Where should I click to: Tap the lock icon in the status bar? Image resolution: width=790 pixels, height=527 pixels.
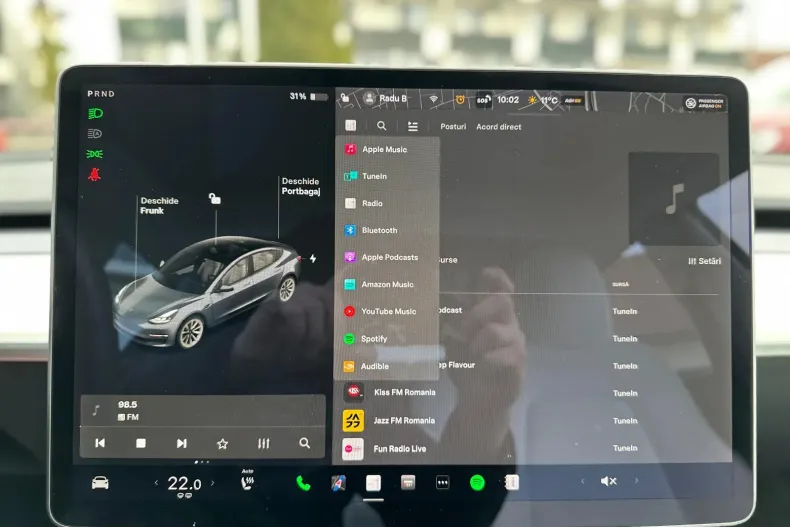(345, 97)
